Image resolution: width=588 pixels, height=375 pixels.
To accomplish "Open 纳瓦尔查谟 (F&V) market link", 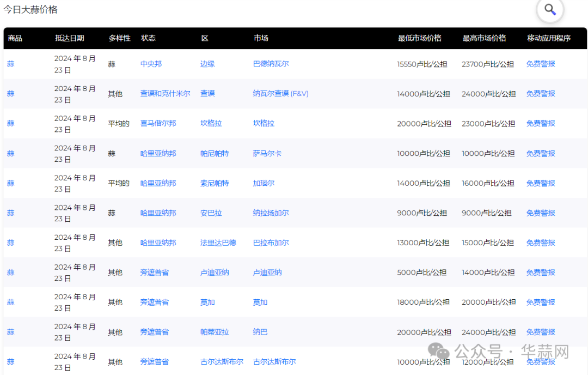I will click(280, 93).
